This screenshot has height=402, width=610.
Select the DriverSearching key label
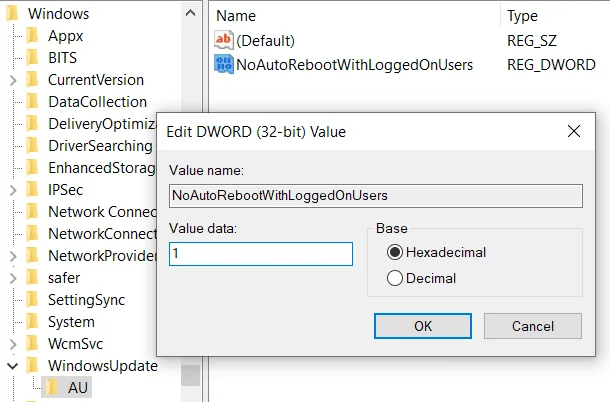tap(100, 146)
